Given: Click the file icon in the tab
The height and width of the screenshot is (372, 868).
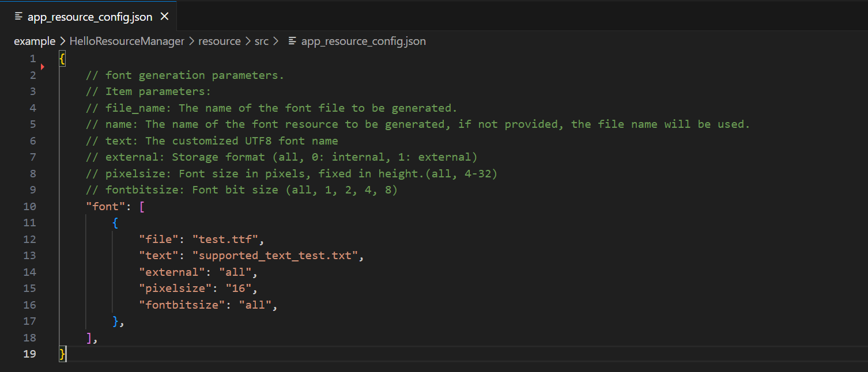Looking at the screenshot, I should [19, 17].
